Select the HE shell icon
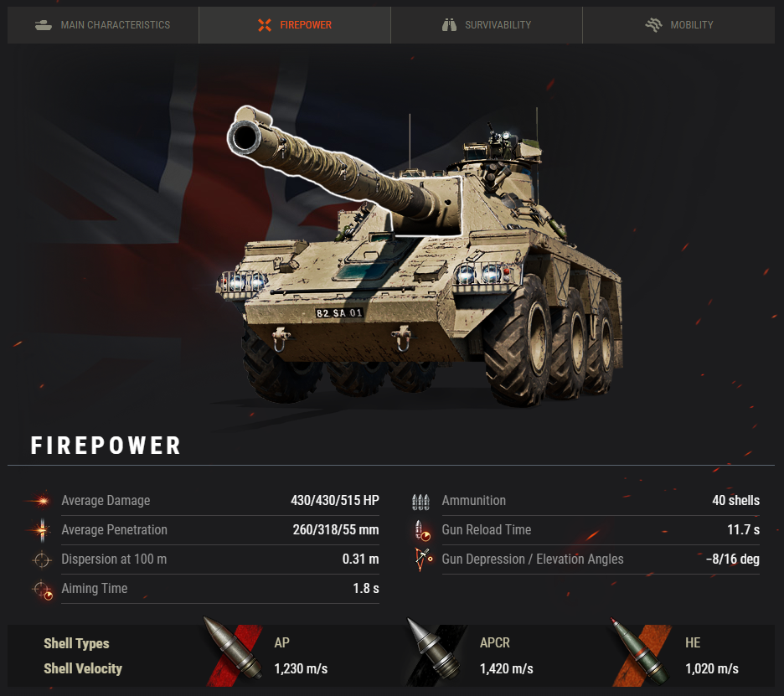The width and height of the screenshot is (784, 696). (x=641, y=652)
